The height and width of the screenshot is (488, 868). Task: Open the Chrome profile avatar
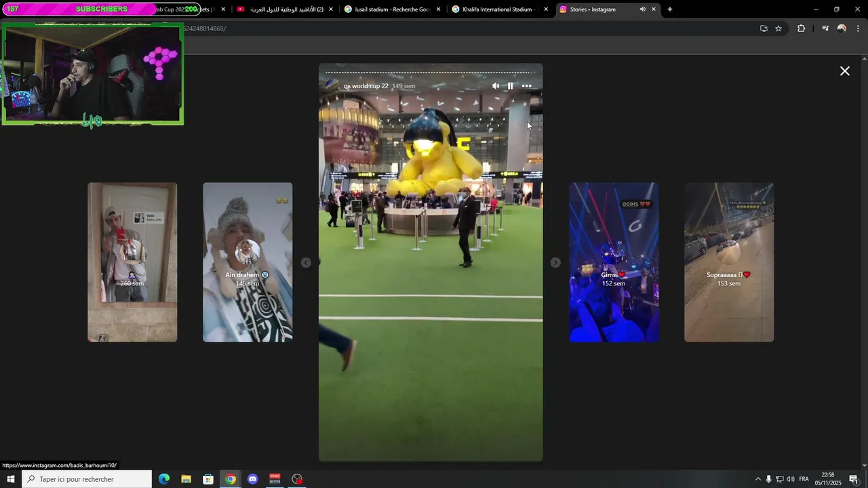tap(842, 28)
